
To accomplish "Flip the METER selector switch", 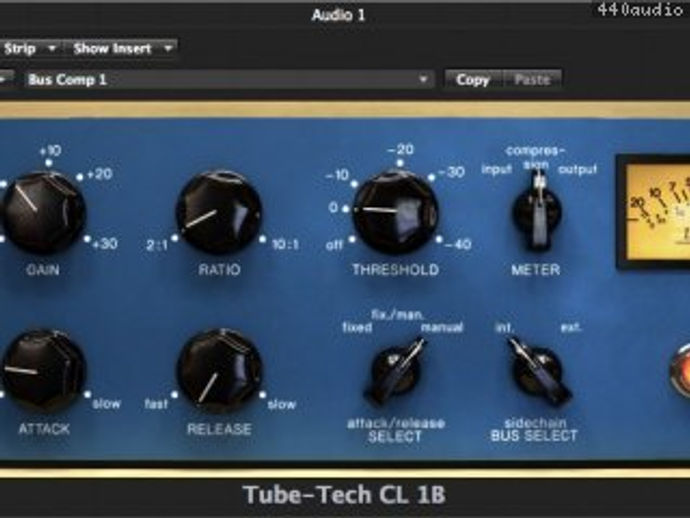I will click(x=537, y=212).
